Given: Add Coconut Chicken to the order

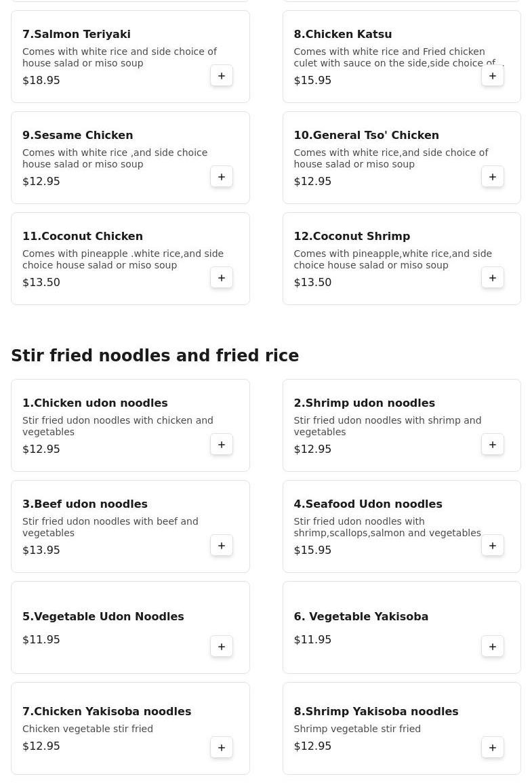Looking at the screenshot, I should click(x=222, y=278).
